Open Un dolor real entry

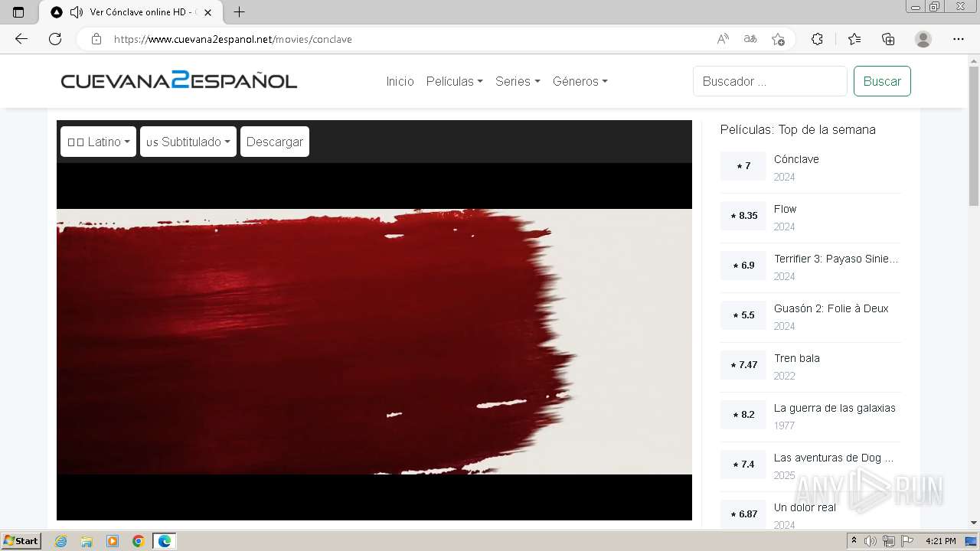(805, 507)
